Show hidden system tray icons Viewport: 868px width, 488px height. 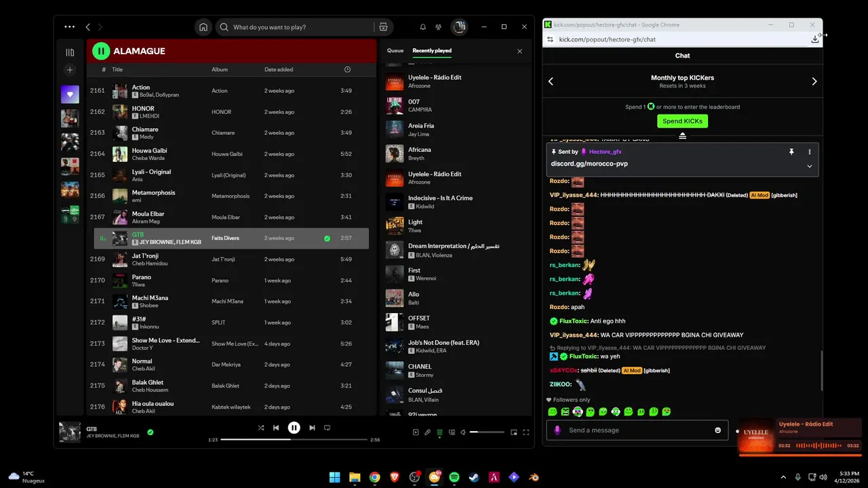783,477
